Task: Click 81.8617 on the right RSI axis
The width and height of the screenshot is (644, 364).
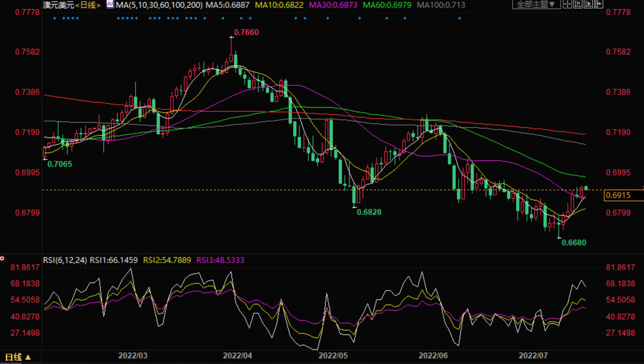Action: click(621, 267)
